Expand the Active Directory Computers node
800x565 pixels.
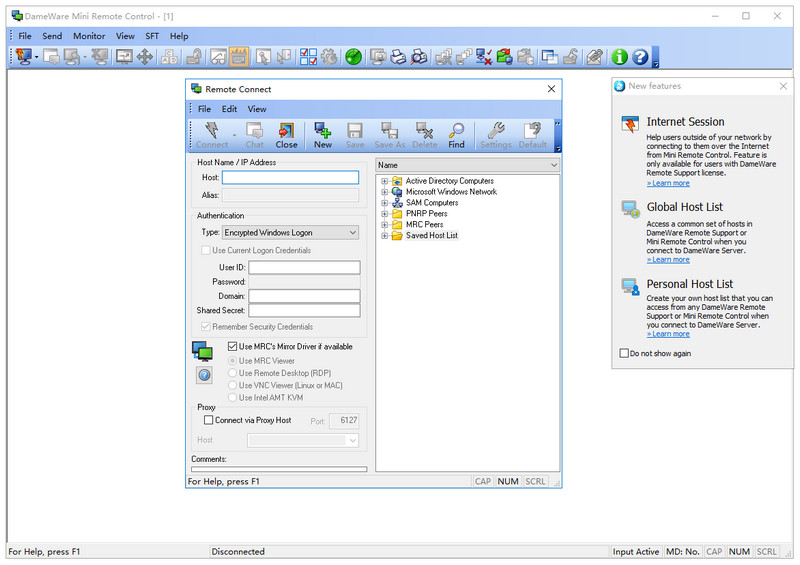pos(384,181)
